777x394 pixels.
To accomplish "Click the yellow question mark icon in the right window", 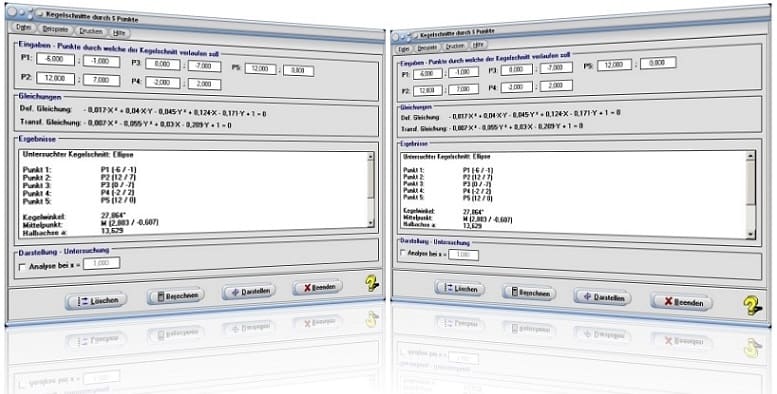I will 753,306.
